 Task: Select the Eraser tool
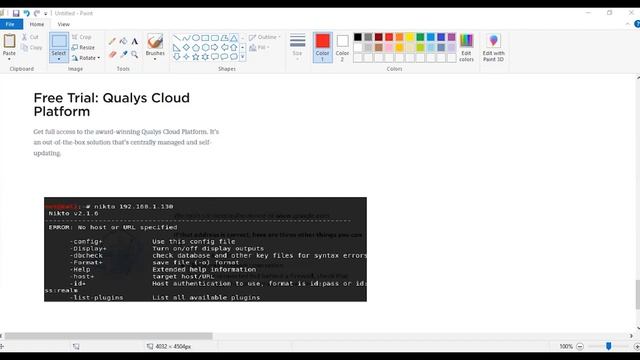tap(112, 54)
